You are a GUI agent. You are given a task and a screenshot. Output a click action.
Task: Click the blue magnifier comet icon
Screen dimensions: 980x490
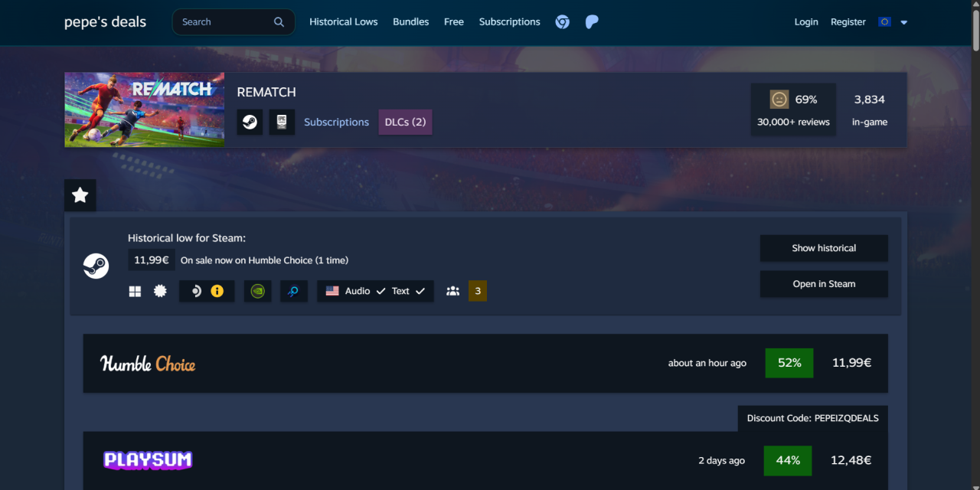(x=294, y=291)
